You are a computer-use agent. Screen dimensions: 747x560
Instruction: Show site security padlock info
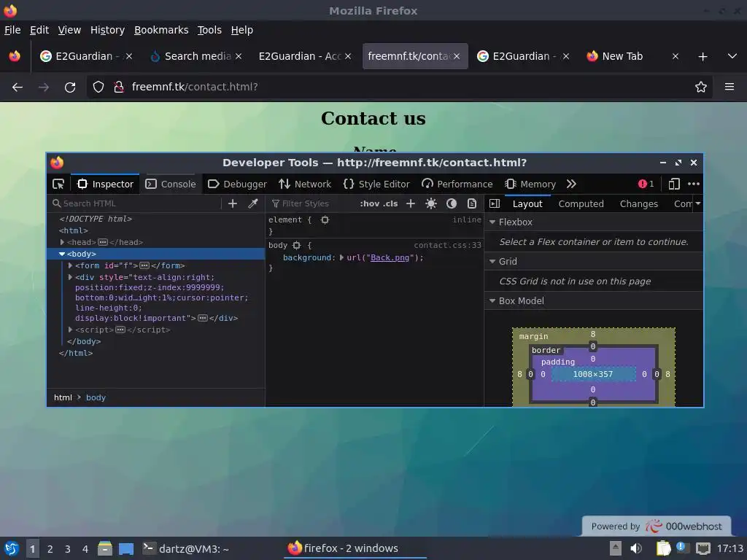[x=119, y=87]
